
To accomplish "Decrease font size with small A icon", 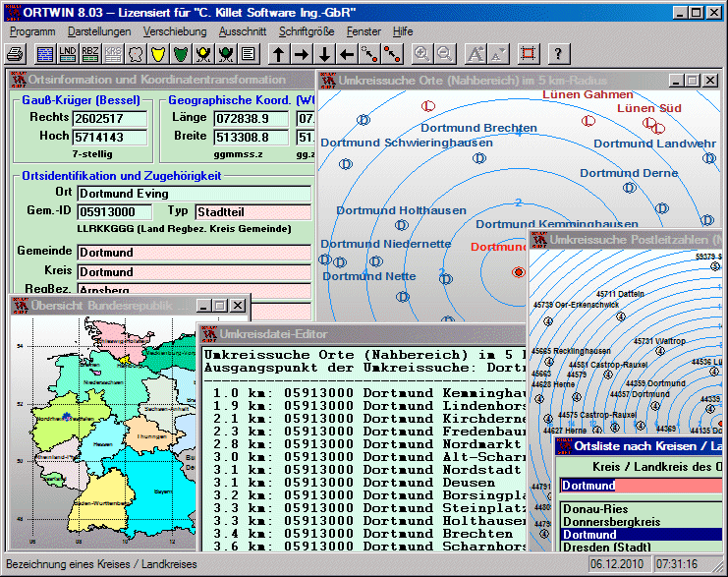I will [498, 54].
